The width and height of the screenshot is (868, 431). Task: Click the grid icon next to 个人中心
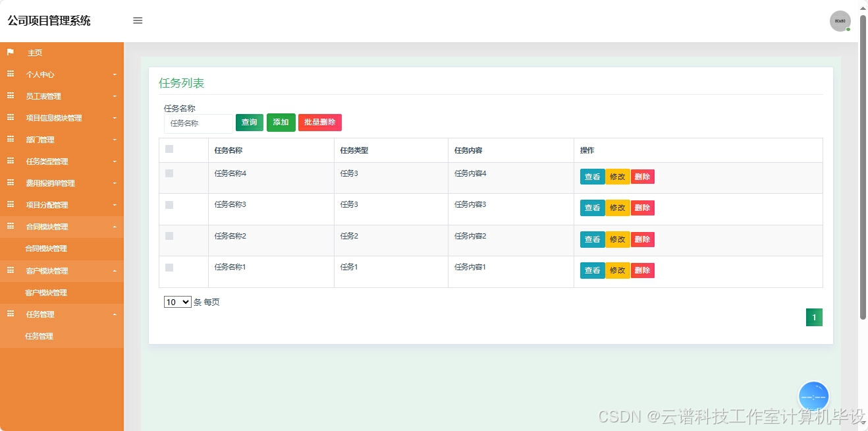9,74
